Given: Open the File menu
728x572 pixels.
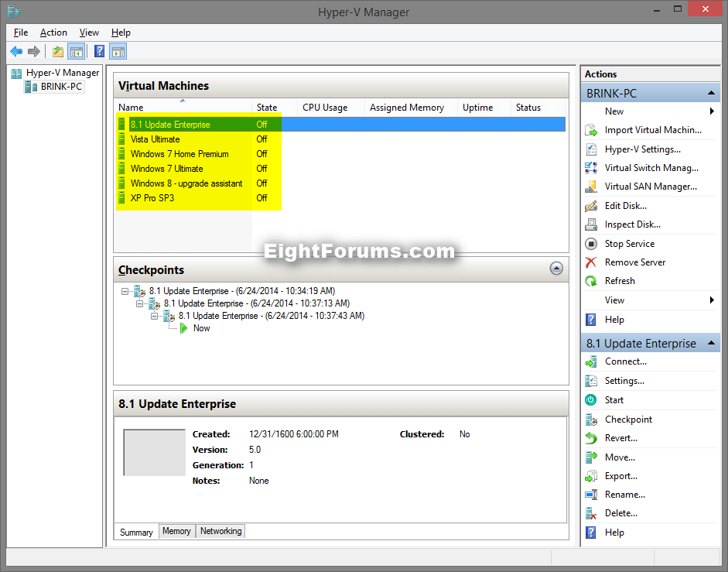Looking at the screenshot, I should (21, 33).
